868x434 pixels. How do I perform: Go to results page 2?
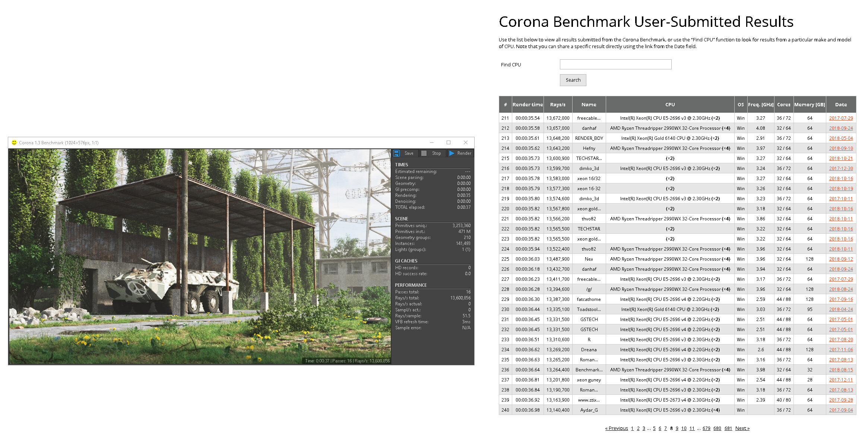[x=638, y=428]
